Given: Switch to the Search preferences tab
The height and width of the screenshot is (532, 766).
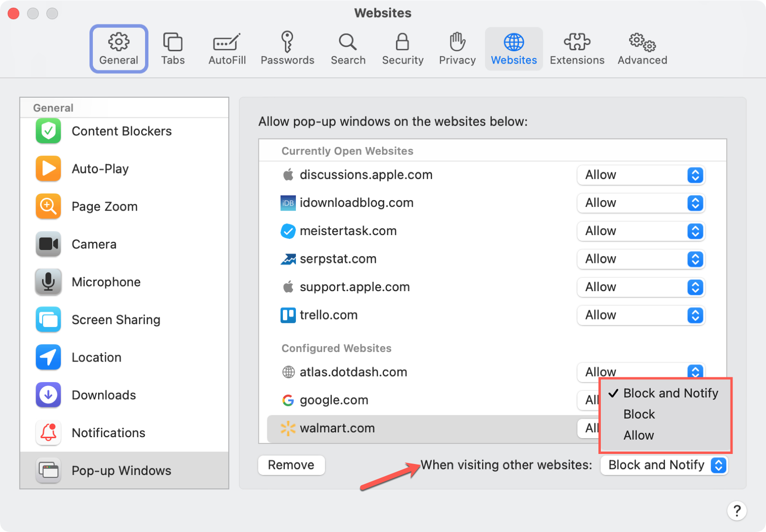Looking at the screenshot, I should (x=348, y=49).
